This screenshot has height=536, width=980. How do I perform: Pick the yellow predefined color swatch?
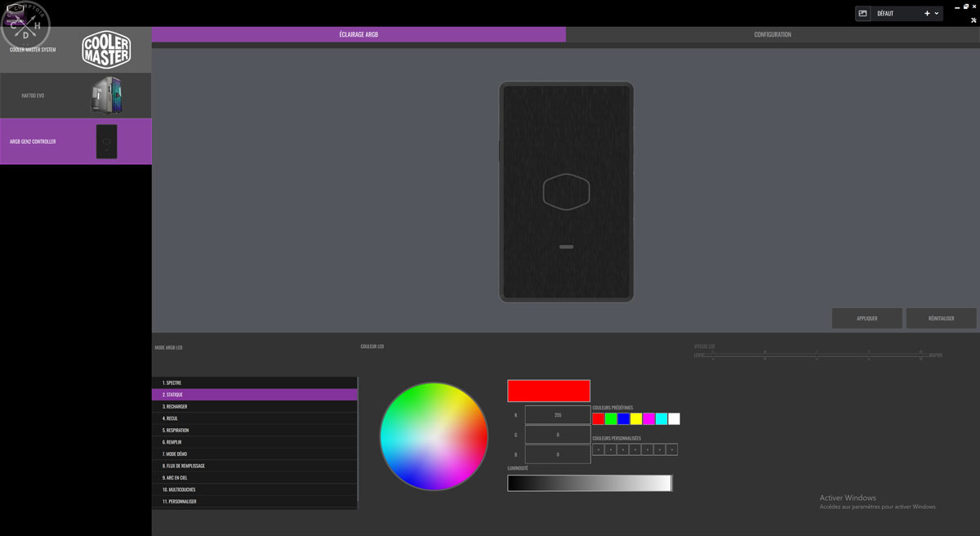(x=636, y=419)
